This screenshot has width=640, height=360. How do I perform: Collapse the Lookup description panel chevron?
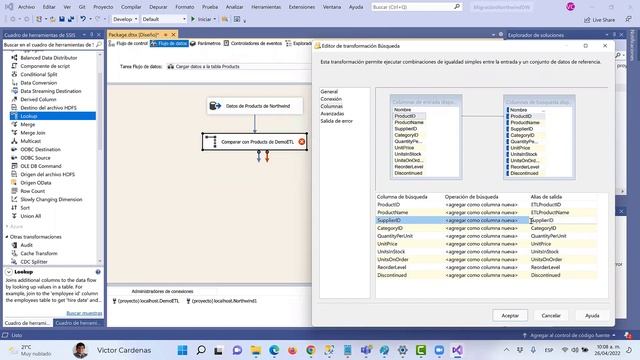(9, 272)
